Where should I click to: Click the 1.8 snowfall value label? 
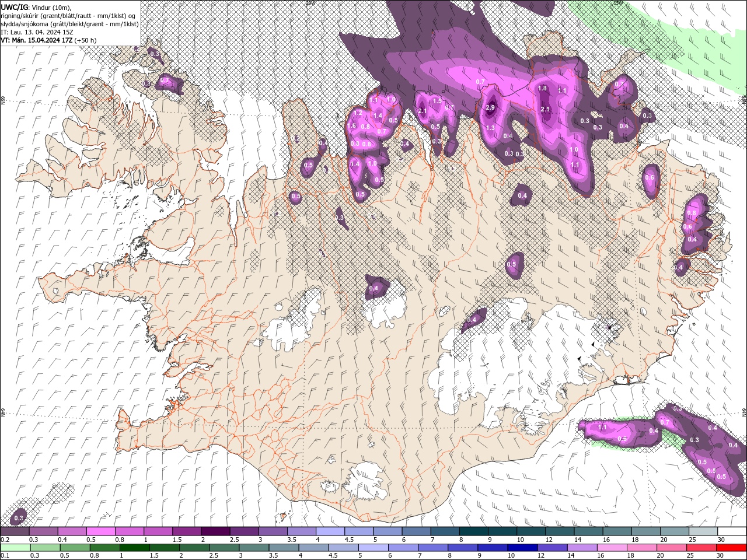click(542, 89)
